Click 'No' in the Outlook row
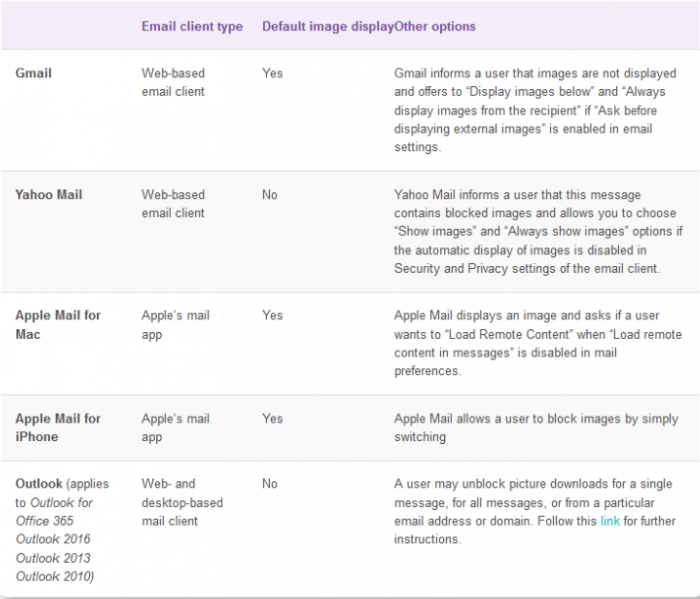 (x=270, y=483)
